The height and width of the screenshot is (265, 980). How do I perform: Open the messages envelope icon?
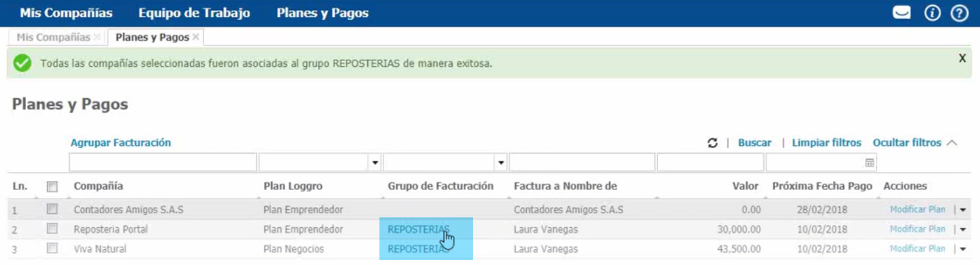coord(901,12)
